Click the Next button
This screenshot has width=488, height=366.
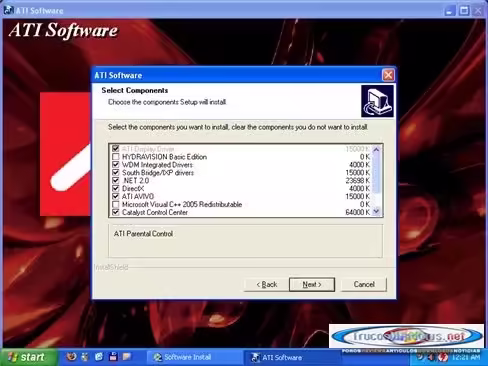click(x=312, y=284)
